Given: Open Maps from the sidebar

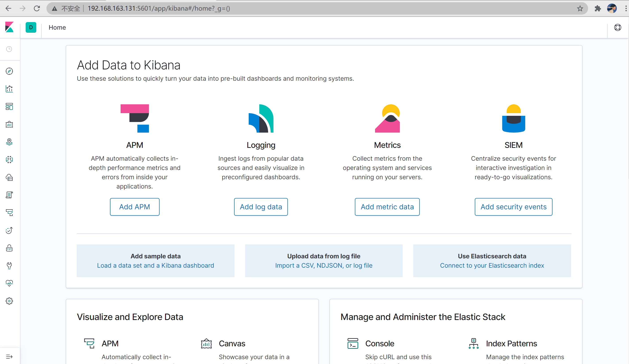Looking at the screenshot, I should point(9,142).
